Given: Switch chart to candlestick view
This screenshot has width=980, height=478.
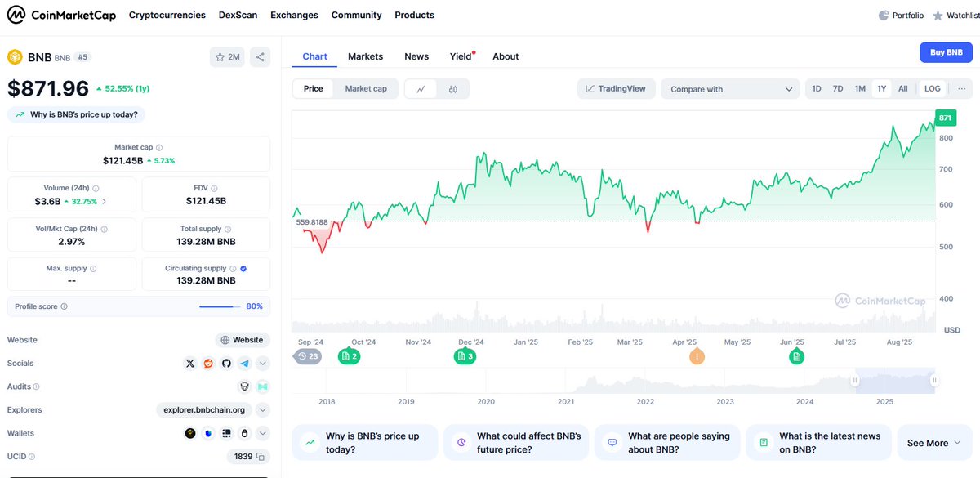Looking at the screenshot, I should click(452, 89).
